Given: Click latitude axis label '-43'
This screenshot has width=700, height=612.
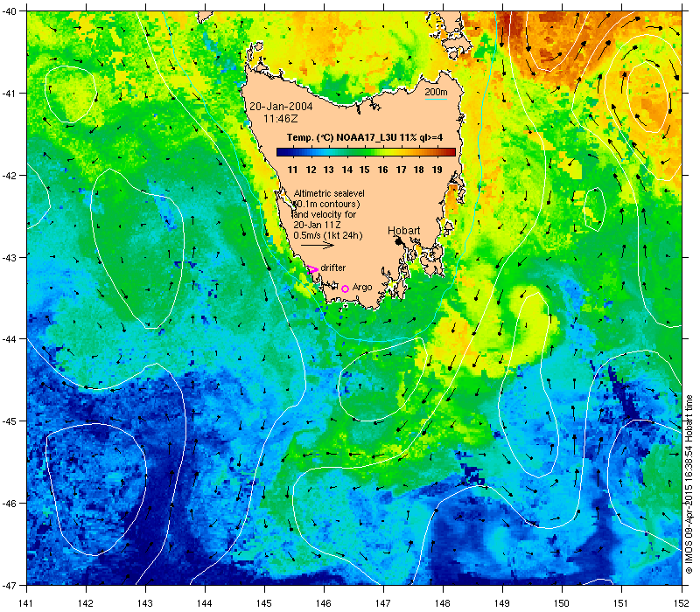Looking at the screenshot, I should [x=9, y=257].
